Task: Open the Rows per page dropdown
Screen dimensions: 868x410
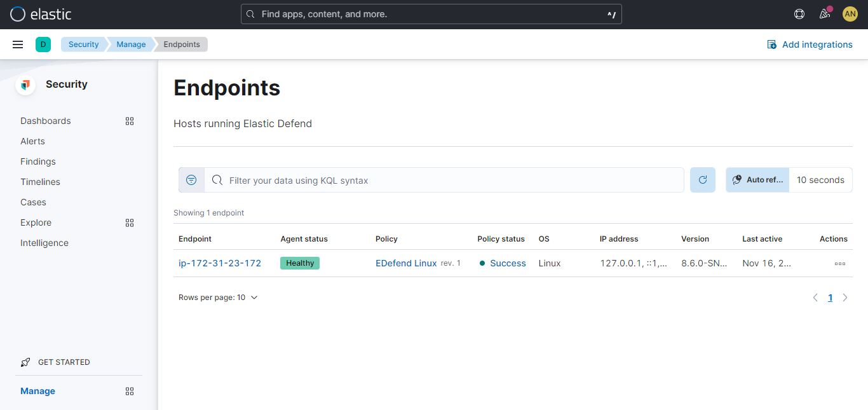Action: (x=219, y=297)
